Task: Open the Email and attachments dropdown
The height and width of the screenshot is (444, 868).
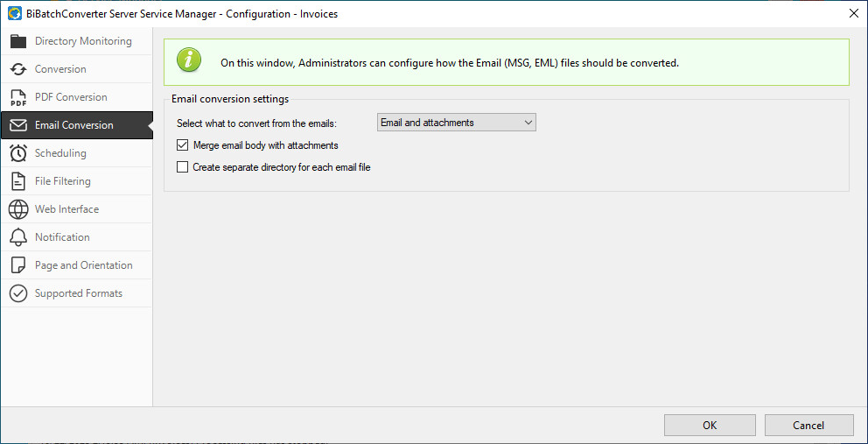Action: tap(456, 123)
